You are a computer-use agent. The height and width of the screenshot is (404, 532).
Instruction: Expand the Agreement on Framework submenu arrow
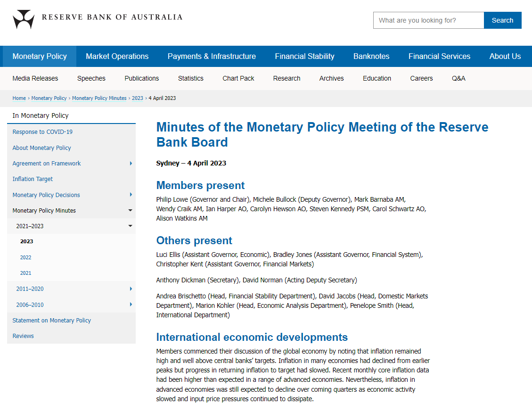tap(131, 164)
